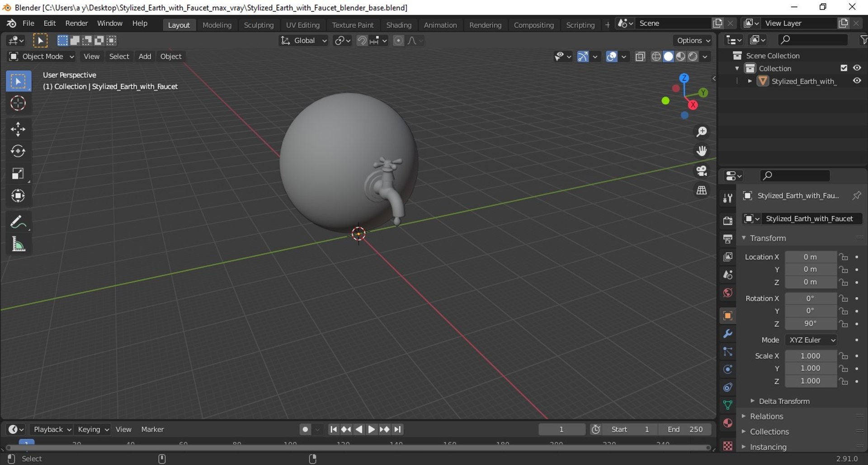Screen dimensions: 868x465
Task: Toggle Collection exclude checkbox in outliner
Action: [x=844, y=68]
